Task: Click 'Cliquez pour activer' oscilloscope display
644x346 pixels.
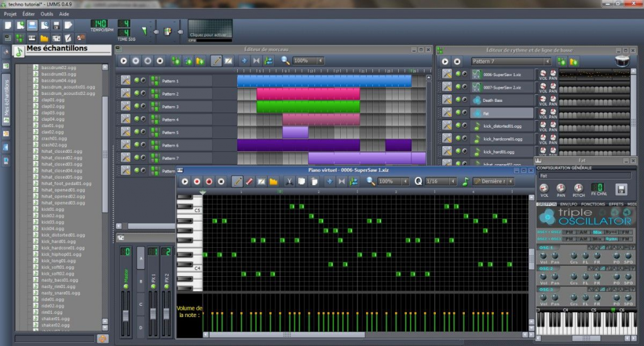Action: 210,30
